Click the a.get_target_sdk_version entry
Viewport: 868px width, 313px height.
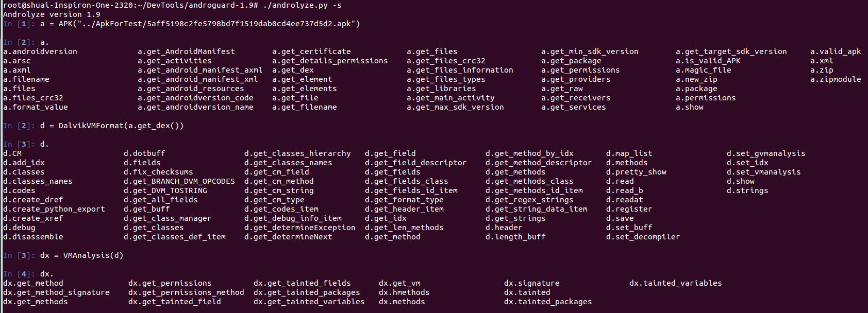pos(731,51)
